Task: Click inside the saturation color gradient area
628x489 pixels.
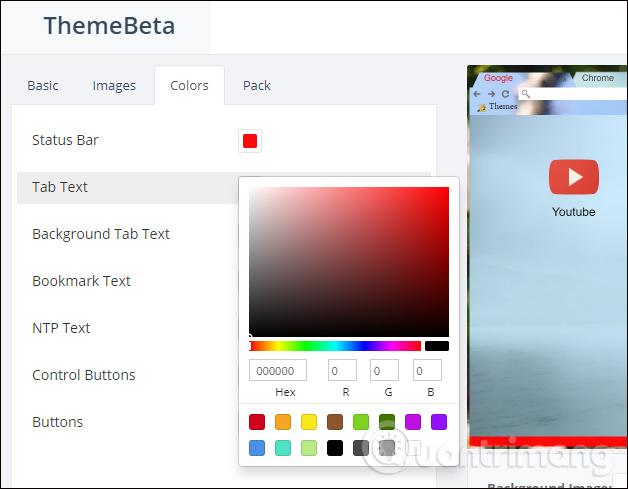Action: point(349,262)
